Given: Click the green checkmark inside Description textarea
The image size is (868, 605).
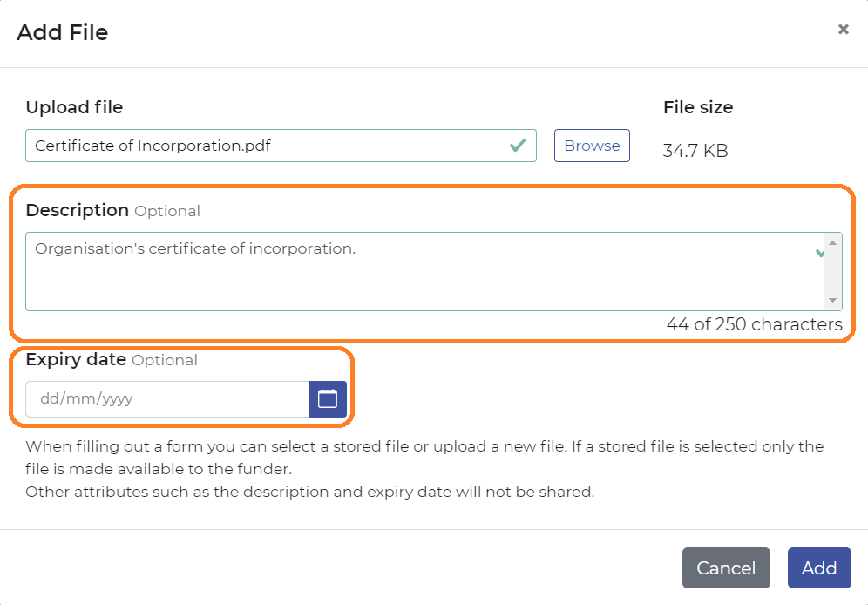Looking at the screenshot, I should tap(819, 254).
